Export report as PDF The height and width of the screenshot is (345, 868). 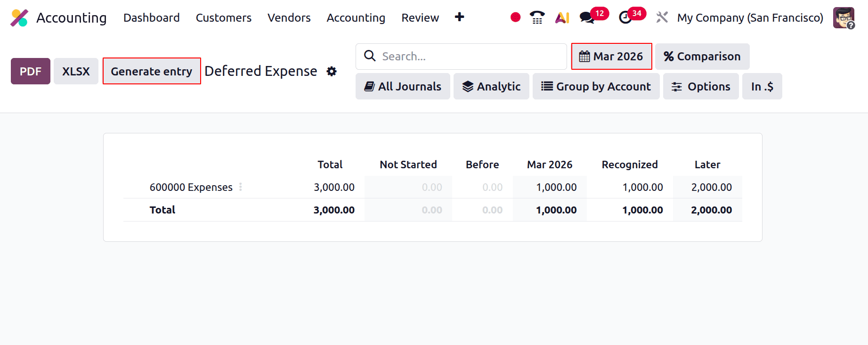31,71
